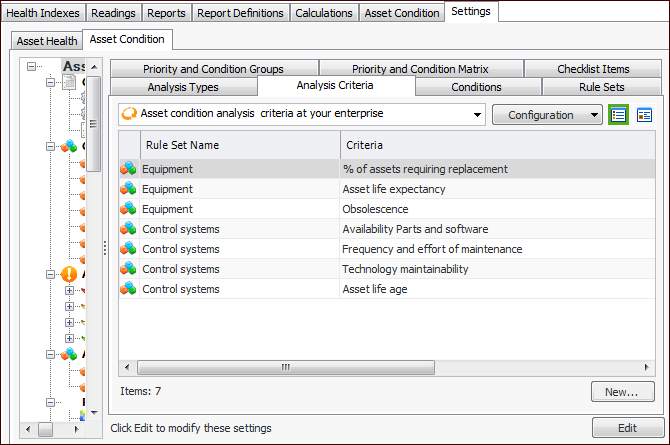This screenshot has width=670, height=445.
Task: Click the document icon in the tree
Action: 69,84
